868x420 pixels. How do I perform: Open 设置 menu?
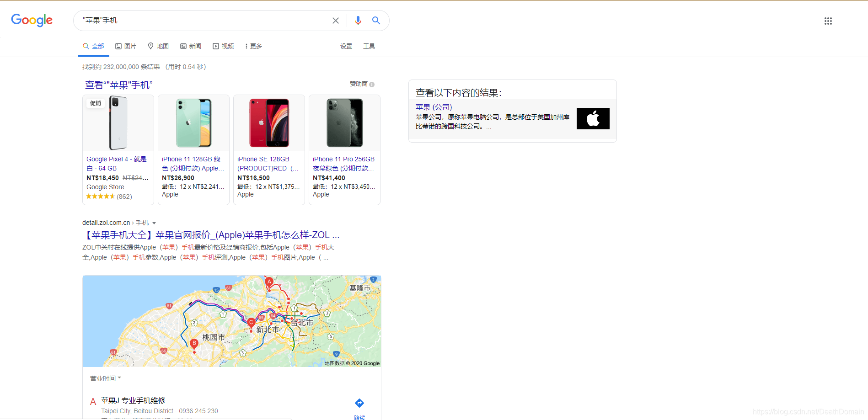(x=346, y=46)
